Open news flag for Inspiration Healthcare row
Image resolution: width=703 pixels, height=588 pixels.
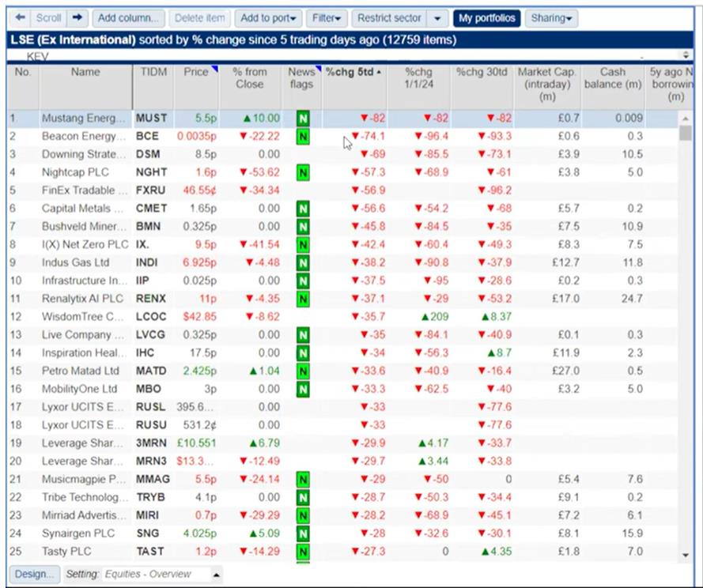click(x=303, y=353)
